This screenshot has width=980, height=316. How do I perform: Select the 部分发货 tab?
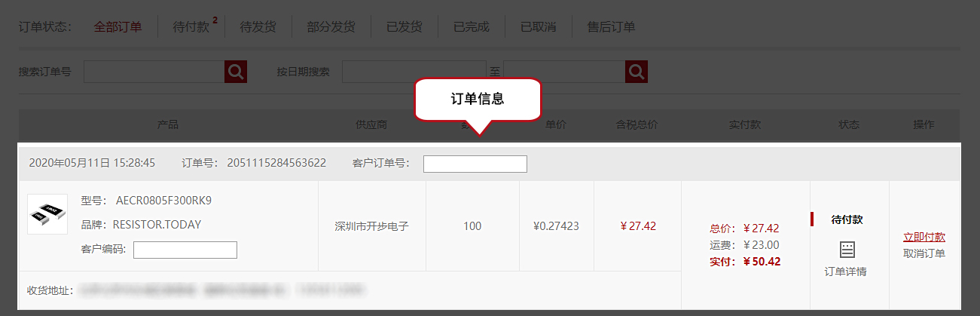(x=331, y=27)
